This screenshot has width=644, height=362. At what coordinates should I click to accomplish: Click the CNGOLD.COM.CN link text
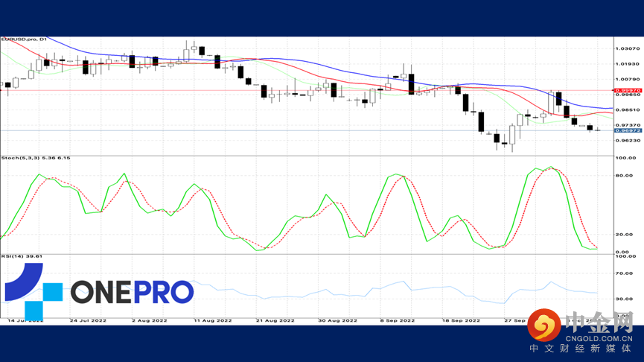599,339
